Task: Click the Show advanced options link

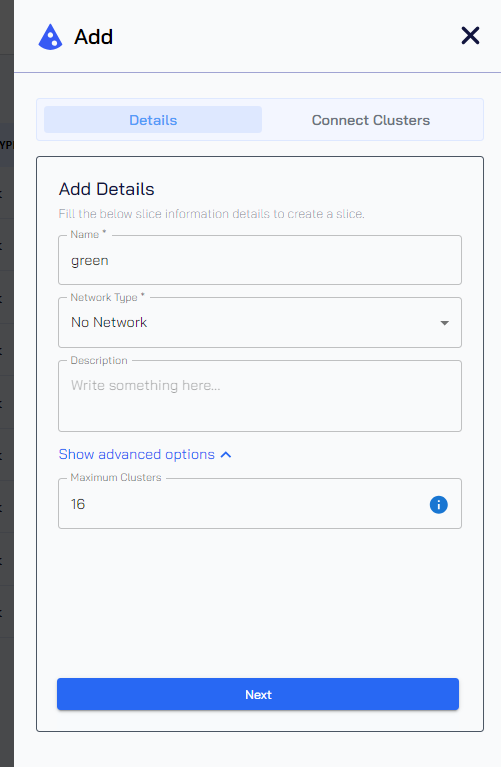Action: coord(137,454)
